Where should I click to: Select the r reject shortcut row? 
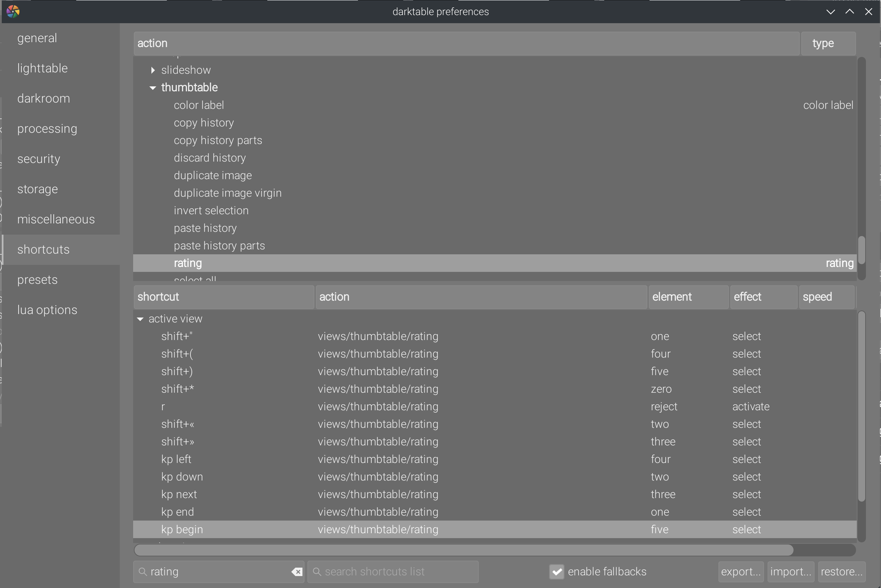(x=495, y=407)
